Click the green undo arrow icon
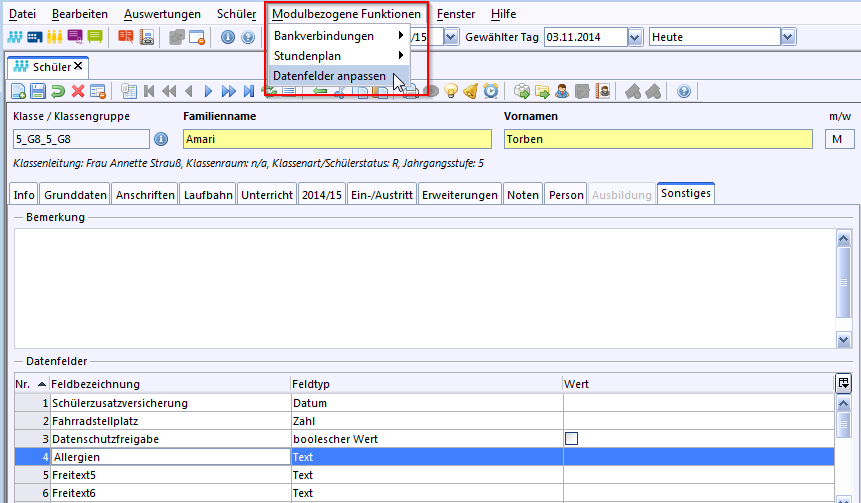Image resolution: width=861 pixels, height=503 pixels. 58,91
